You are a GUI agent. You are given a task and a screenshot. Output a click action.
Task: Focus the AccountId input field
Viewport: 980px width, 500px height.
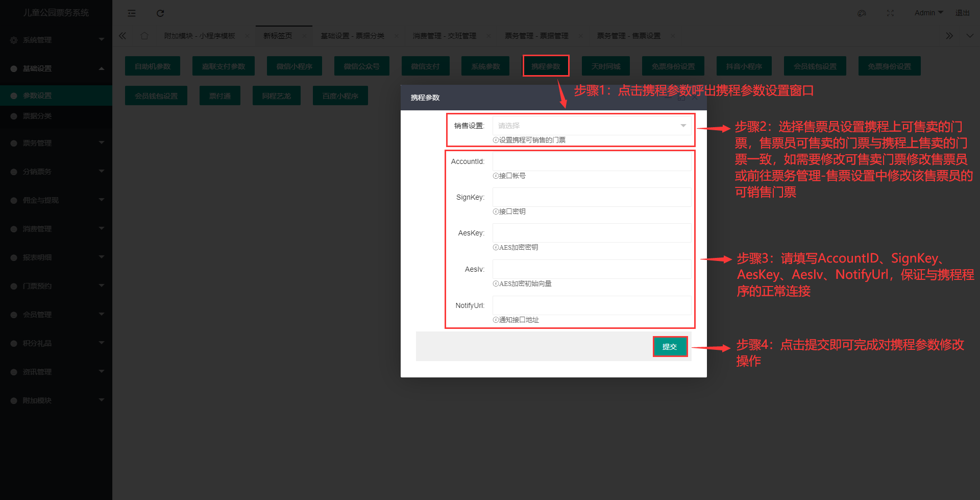click(x=592, y=161)
